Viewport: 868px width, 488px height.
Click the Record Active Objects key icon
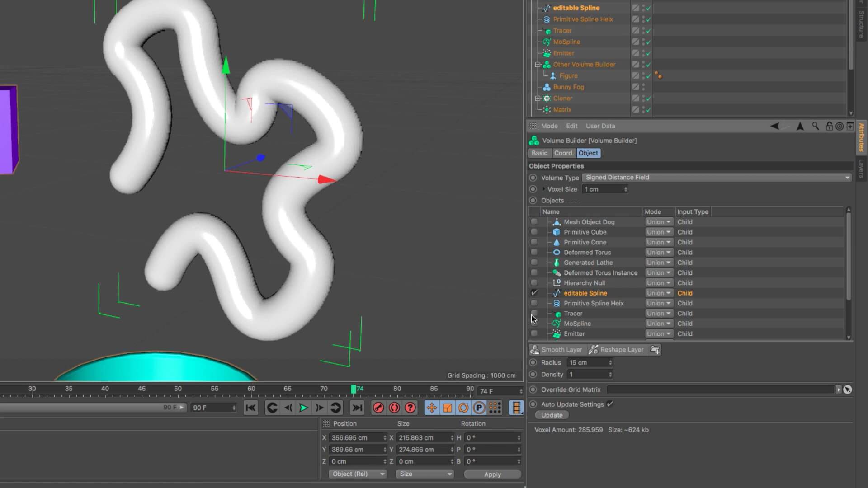point(378,408)
